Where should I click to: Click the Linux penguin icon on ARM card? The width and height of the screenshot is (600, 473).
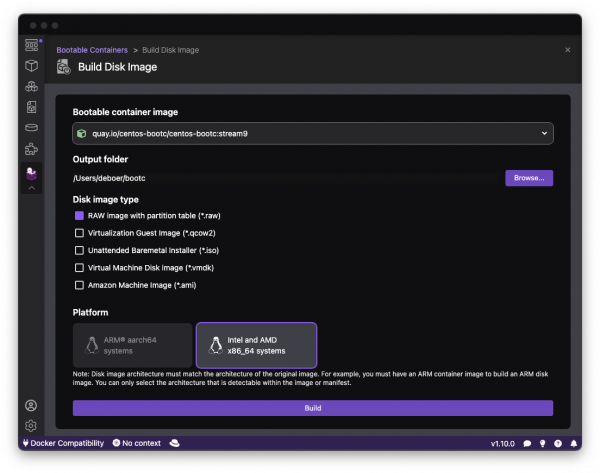(91, 345)
